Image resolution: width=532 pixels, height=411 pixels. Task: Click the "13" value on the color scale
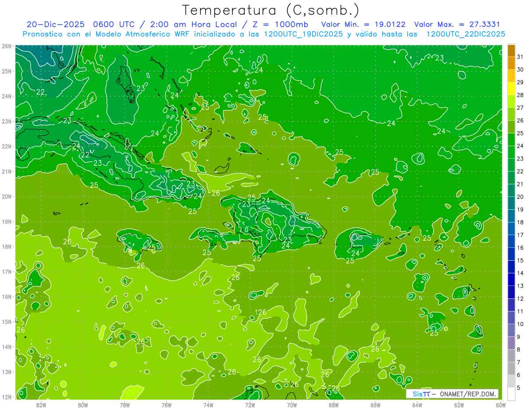(x=520, y=286)
